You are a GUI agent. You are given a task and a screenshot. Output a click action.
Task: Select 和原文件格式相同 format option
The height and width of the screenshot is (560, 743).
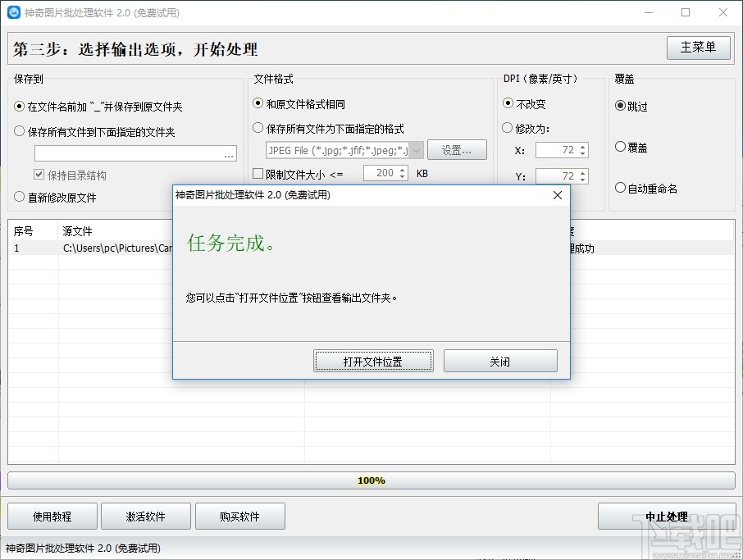[x=258, y=104]
